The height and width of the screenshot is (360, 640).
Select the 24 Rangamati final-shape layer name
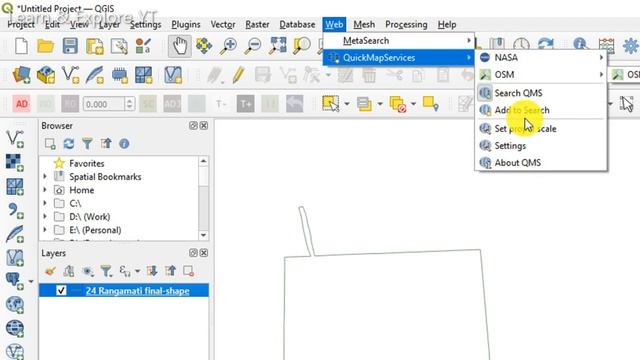click(138, 291)
